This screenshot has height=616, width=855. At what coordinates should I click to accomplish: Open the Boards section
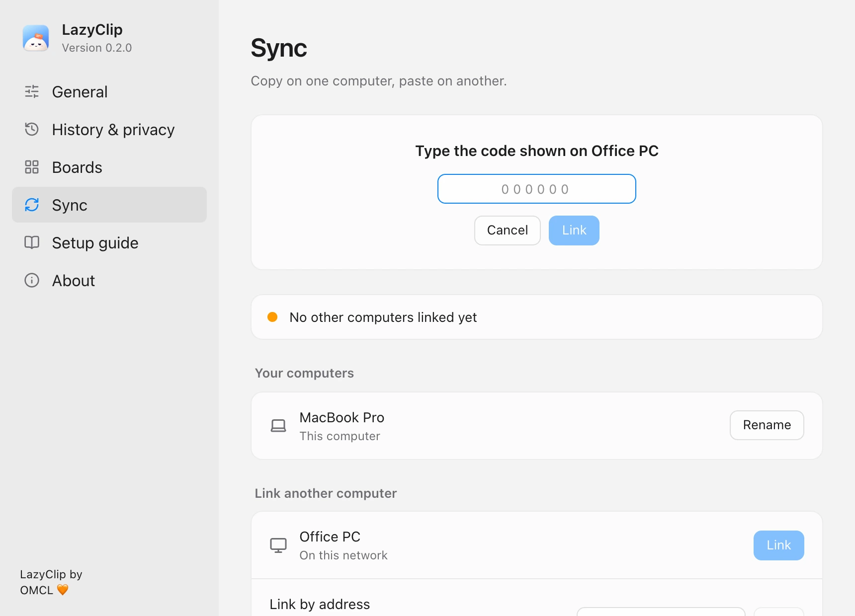[x=109, y=167]
